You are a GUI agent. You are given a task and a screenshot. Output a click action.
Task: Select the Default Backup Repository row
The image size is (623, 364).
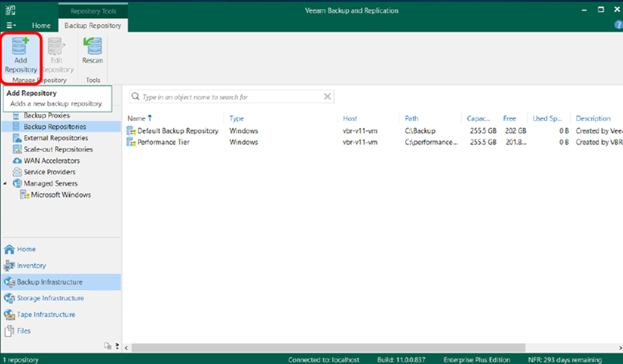(375, 131)
